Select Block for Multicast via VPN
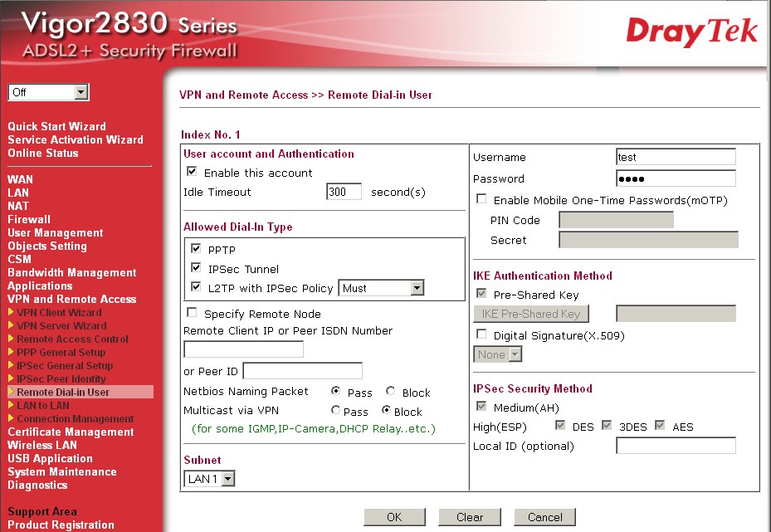This screenshot has width=771, height=532. coord(387,409)
